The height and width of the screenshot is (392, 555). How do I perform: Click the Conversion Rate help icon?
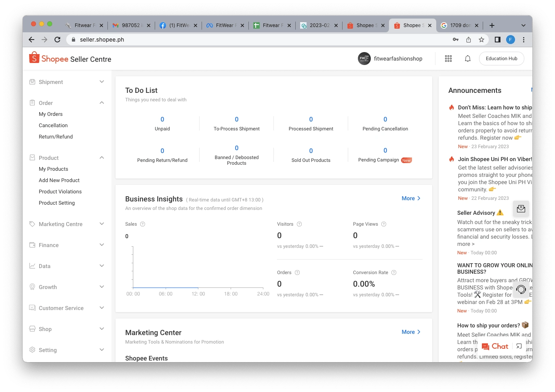click(394, 273)
